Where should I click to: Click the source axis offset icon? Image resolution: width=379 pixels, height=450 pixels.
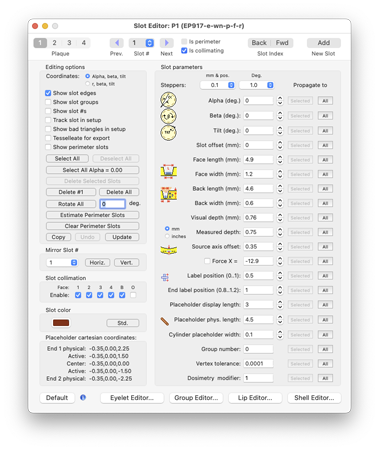pos(169,249)
